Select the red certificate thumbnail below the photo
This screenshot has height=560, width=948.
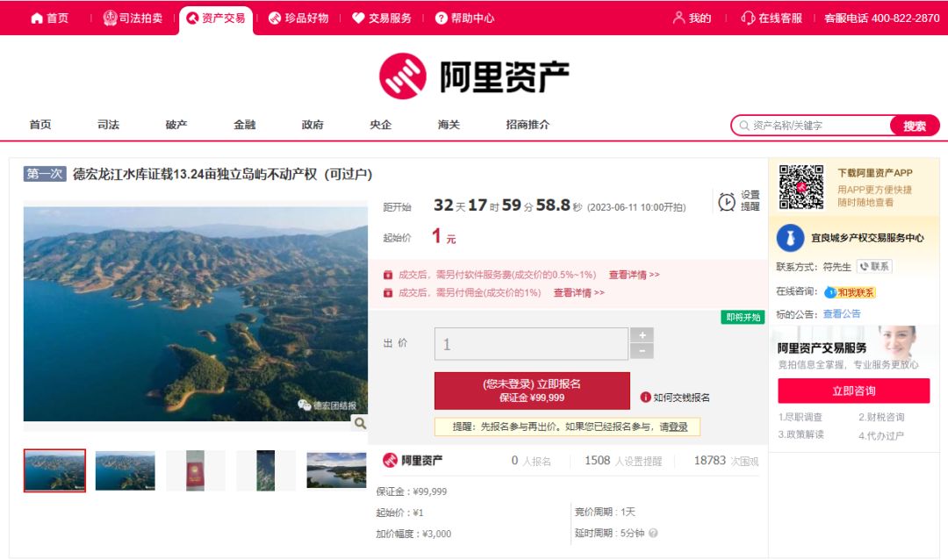point(196,470)
